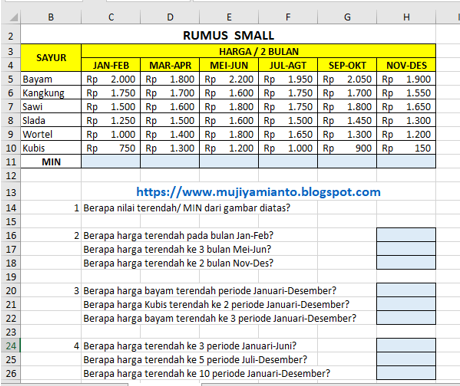Select Bayam SEP-OKT price 2.050
Image resolution: width=460 pixels, height=386 pixels.
[x=347, y=79]
